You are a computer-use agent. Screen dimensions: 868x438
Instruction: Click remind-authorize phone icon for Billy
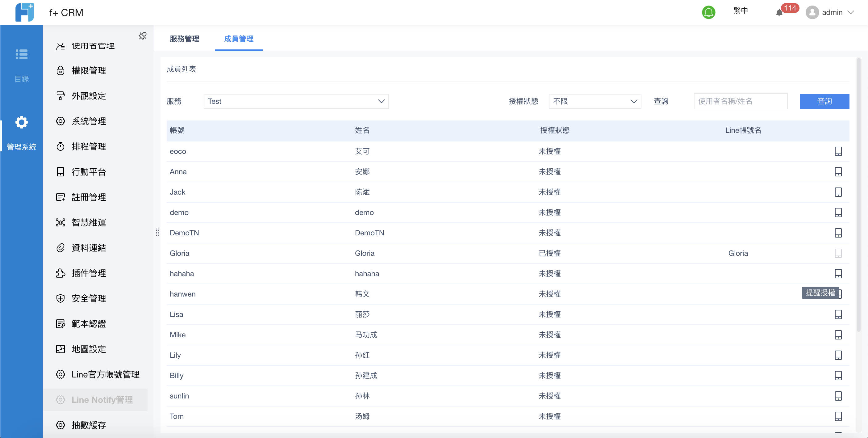838,376
